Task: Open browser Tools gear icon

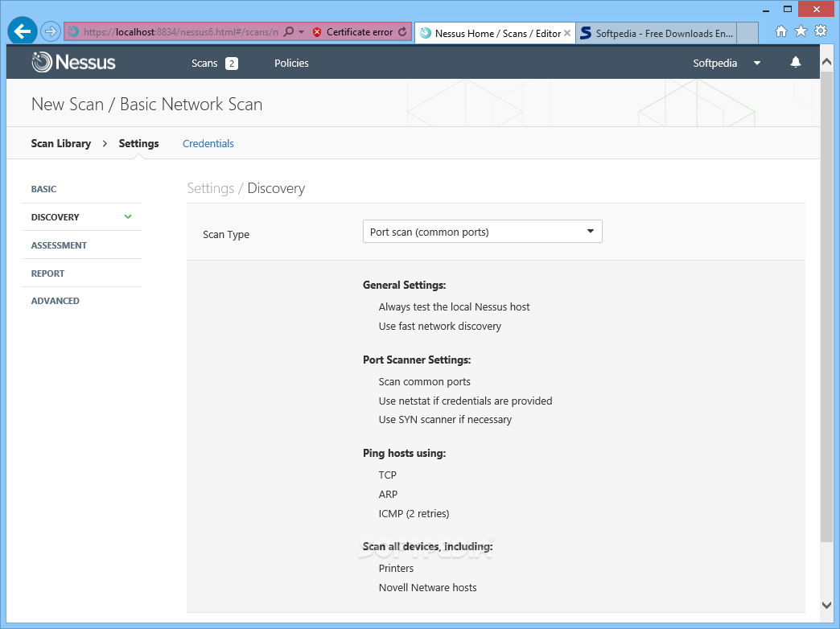Action: click(821, 31)
